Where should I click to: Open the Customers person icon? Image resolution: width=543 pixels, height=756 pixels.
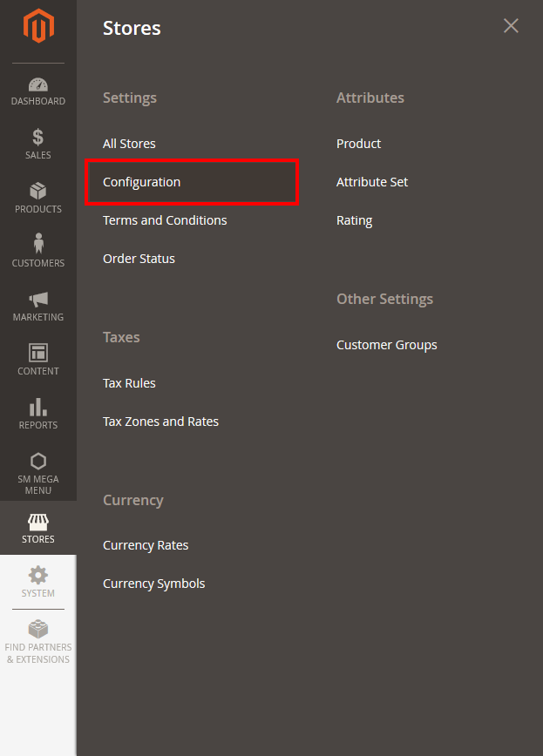click(38, 244)
